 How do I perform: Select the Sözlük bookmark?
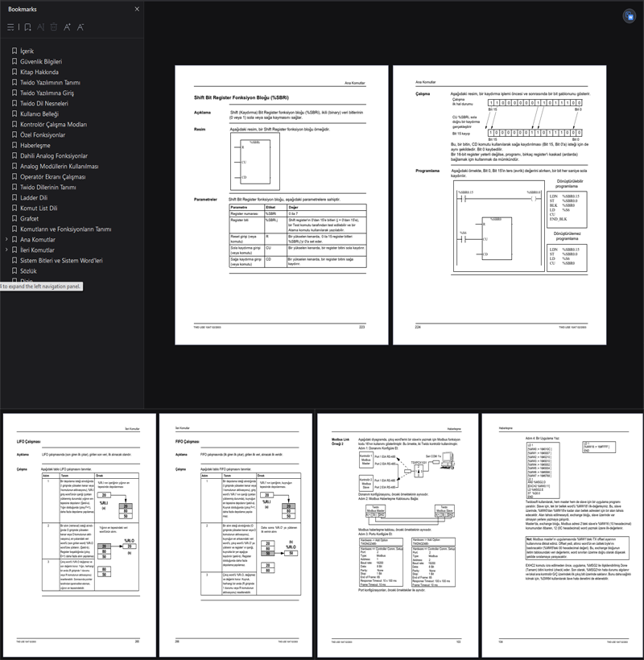coord(28,271)
